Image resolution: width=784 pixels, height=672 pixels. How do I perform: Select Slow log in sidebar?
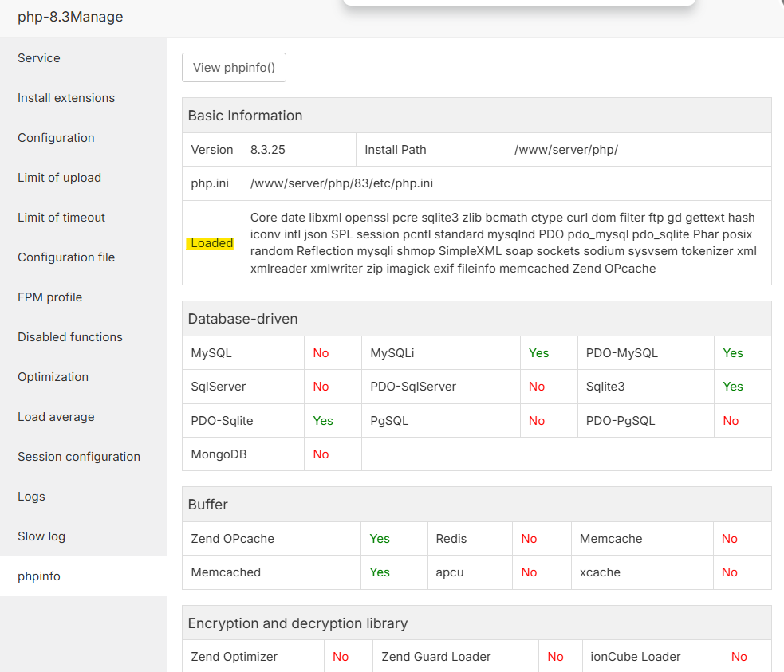[x=41, y=536]
